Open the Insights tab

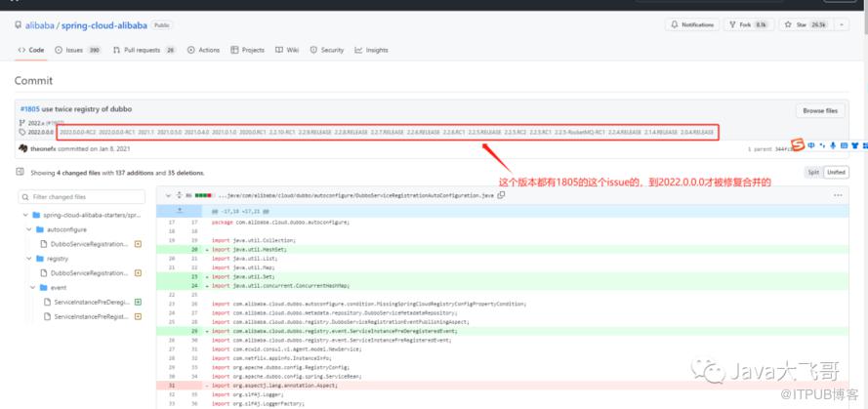371,50
